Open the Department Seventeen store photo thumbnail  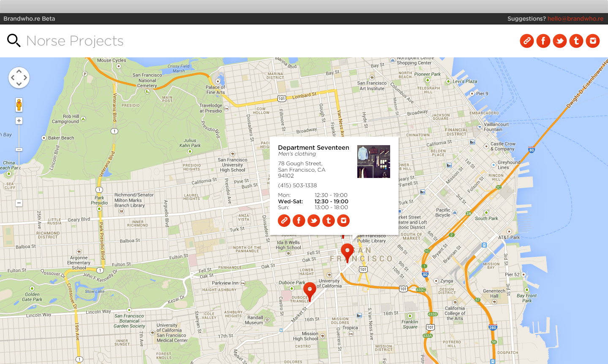(374, 162)
